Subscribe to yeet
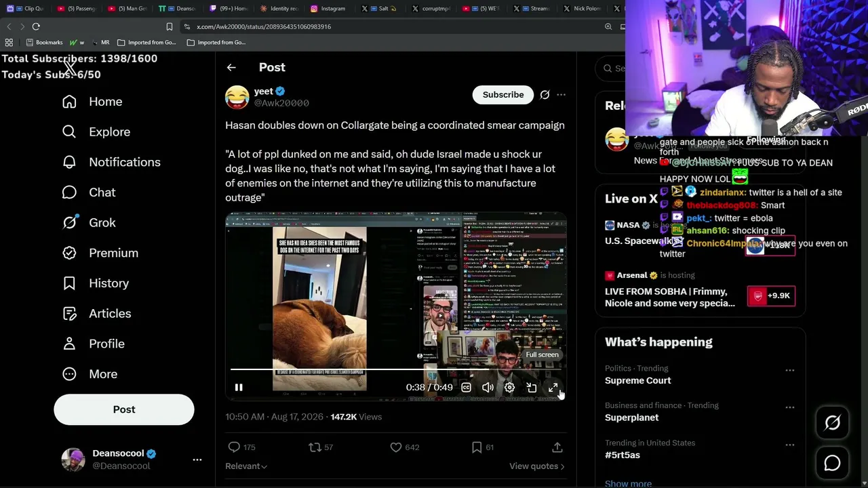Screen dimensions: 868x488 point(503,95)
